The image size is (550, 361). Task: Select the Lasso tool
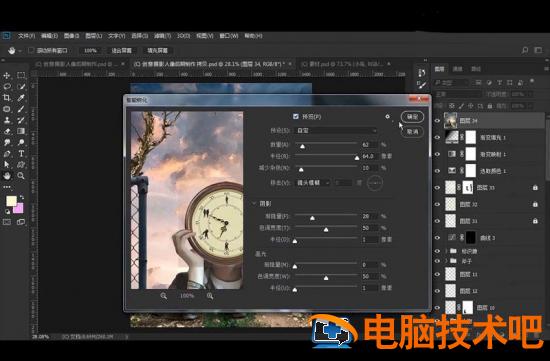click(7, 87)
